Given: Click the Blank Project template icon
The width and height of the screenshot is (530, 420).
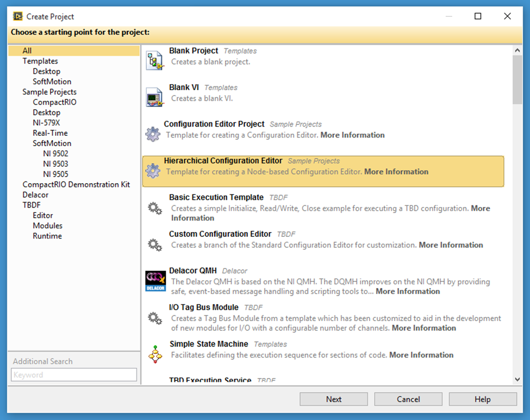Looking at the screenshot, I should (155, 60).
